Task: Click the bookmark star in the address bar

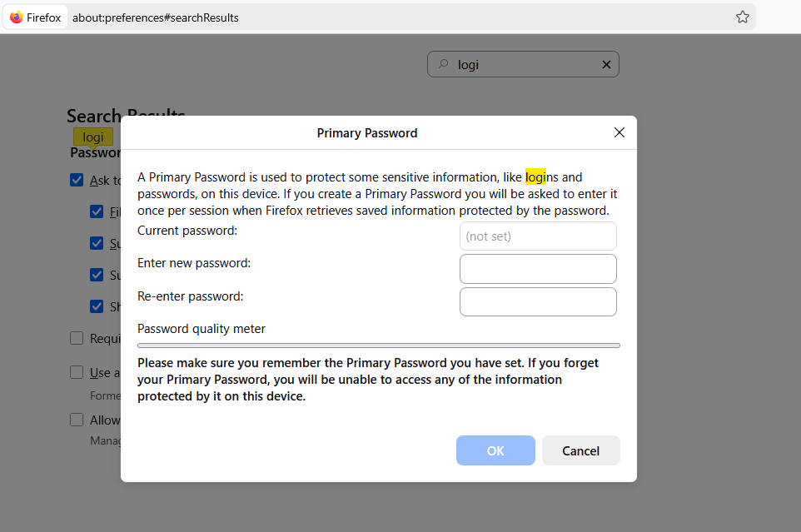Action: coord(742,16)
